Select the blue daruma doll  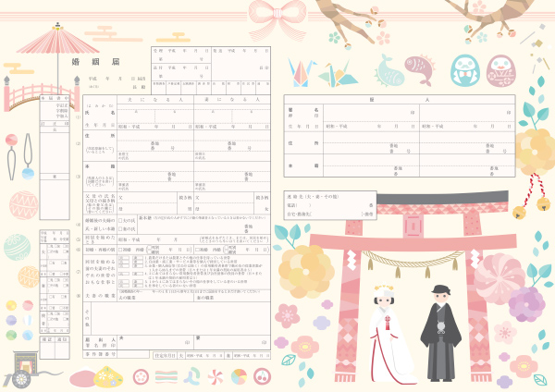click(x=464, y=69)
